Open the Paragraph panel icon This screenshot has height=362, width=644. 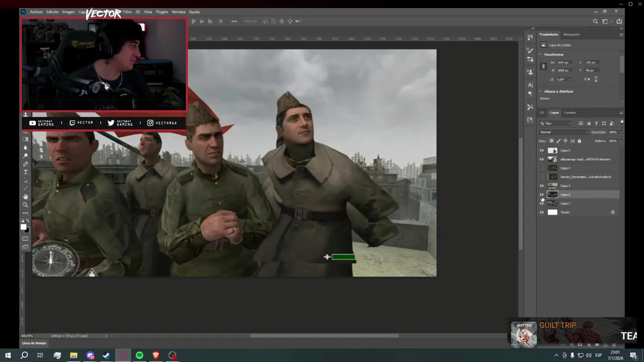tap(530, 94)
